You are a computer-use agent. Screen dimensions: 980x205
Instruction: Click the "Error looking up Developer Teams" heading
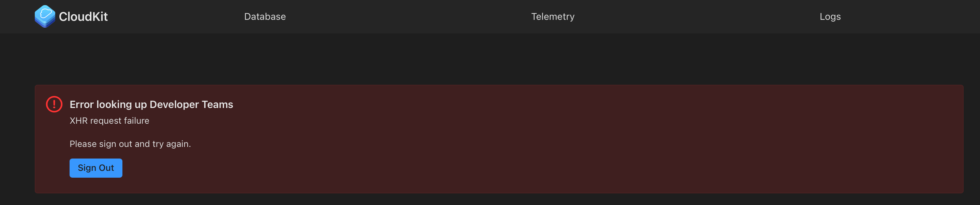point(151,105)
